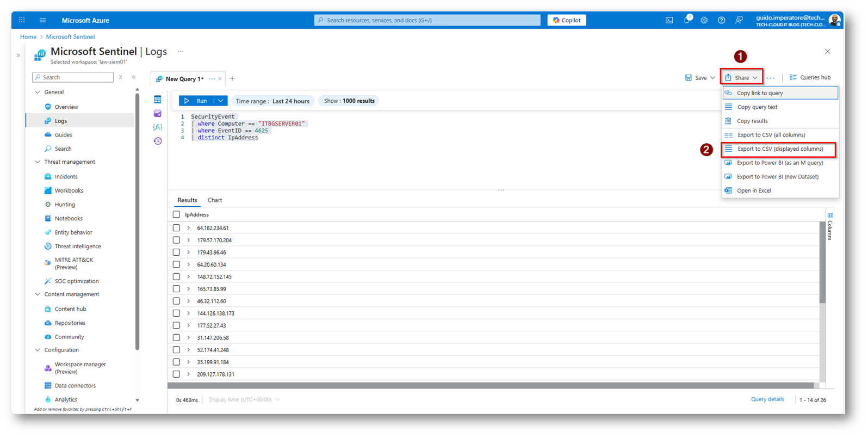868x437 pixels.
Task: Tick the checkbox for 46.32.112.60
Action: click(x=176, y=301)
